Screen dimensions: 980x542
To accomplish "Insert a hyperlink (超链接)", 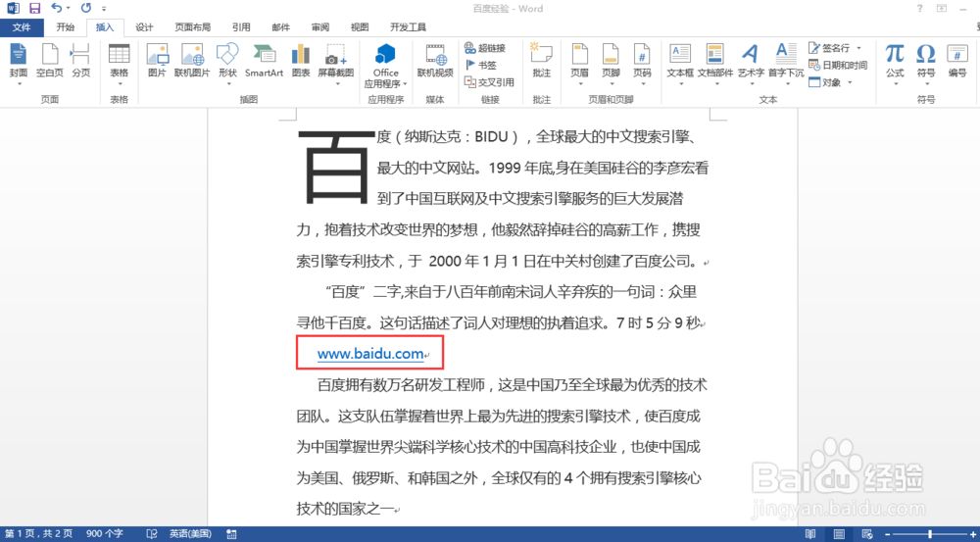I will 485,48.
